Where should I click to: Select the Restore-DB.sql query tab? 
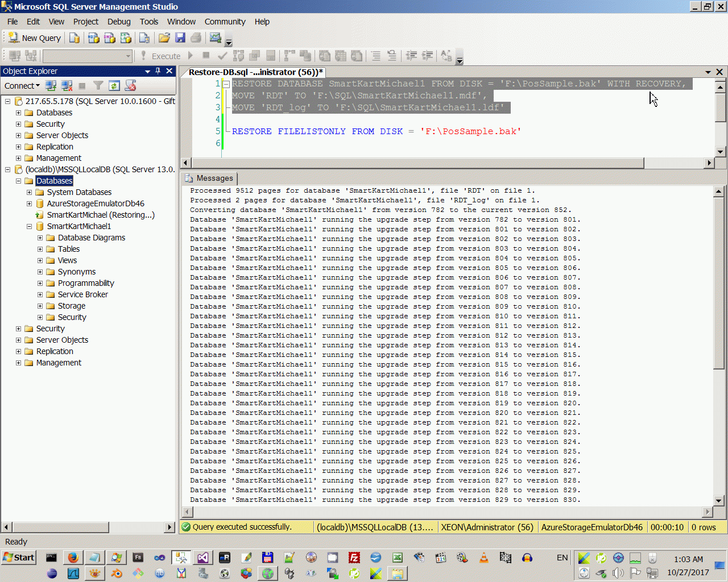pos(255,72)
